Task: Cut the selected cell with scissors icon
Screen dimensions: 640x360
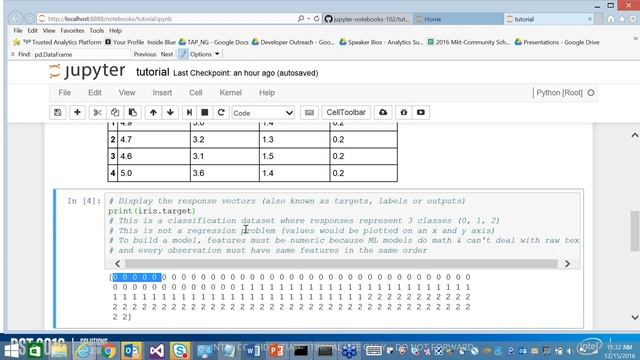Action: tap(97, 112)
